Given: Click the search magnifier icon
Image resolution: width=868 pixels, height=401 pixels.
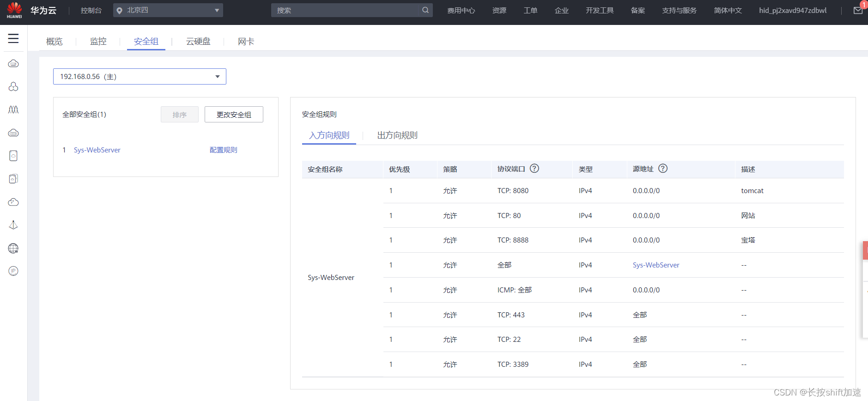Looking at the screenshot, I should pyautogui.click(x=425, y=10).
